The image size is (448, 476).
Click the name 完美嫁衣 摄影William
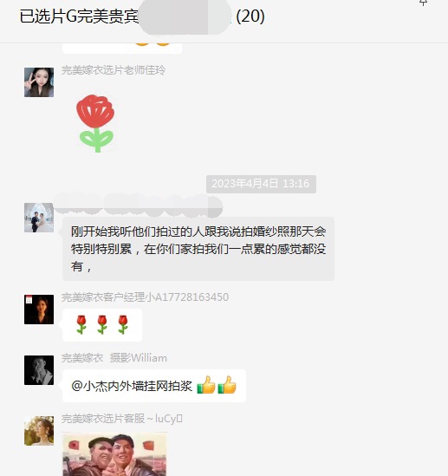click(x=114, y=358)
